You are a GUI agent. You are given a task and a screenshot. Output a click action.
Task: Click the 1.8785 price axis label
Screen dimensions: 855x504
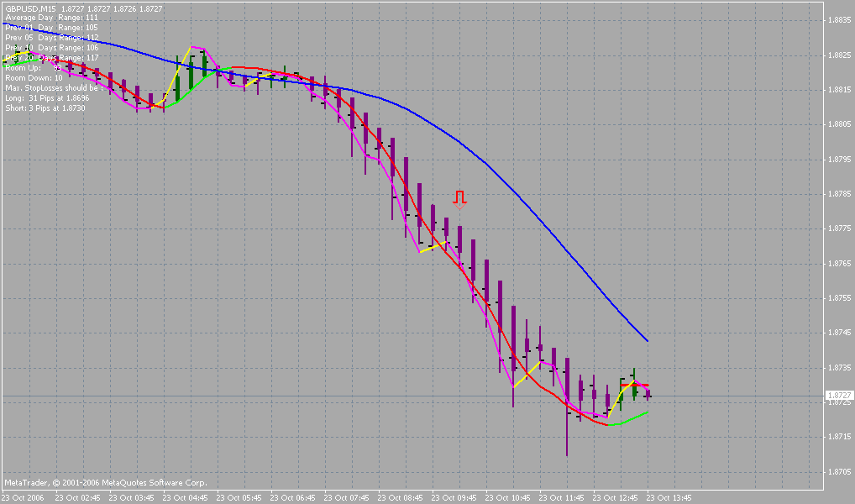pyautogui.click(x=839, y=194)
